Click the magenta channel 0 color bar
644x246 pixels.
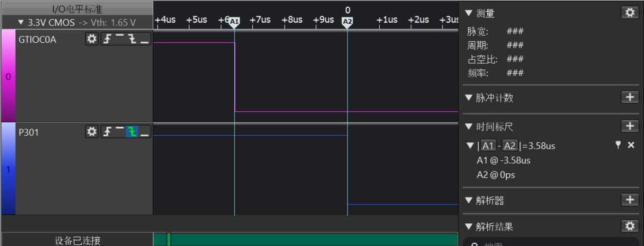pyautogui.click(x=8, y=76)
